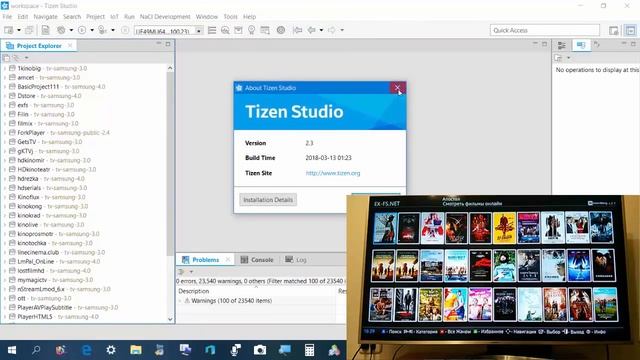Open the Help menu
This screenshot has height=360, width=640.
(x=249, y=17)
